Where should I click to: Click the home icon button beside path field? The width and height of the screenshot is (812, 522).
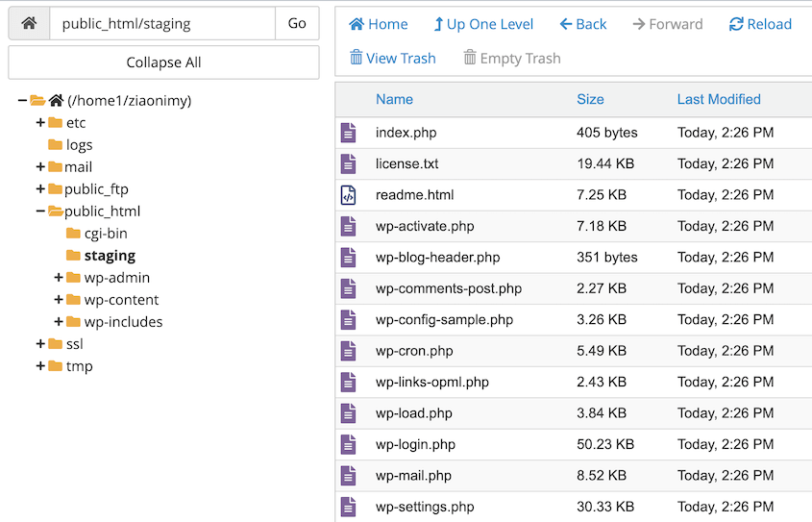[29, 23]
